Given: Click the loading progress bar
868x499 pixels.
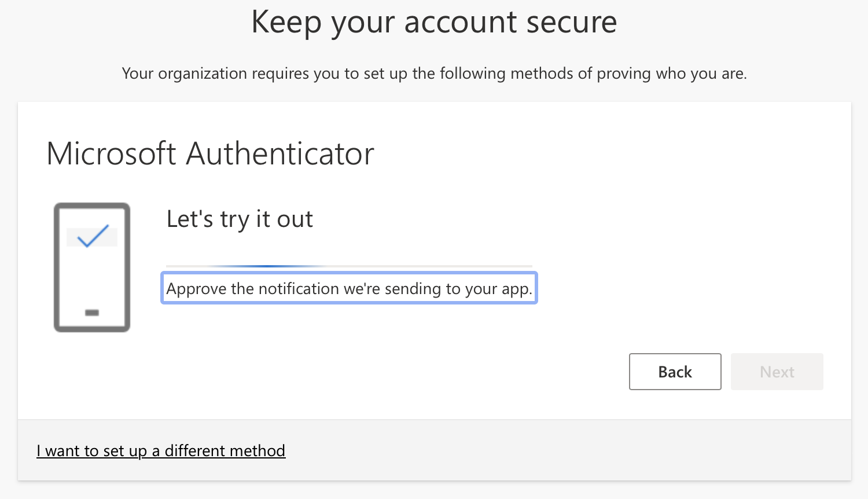Looking at the screenshot, I should click(349, 266).
